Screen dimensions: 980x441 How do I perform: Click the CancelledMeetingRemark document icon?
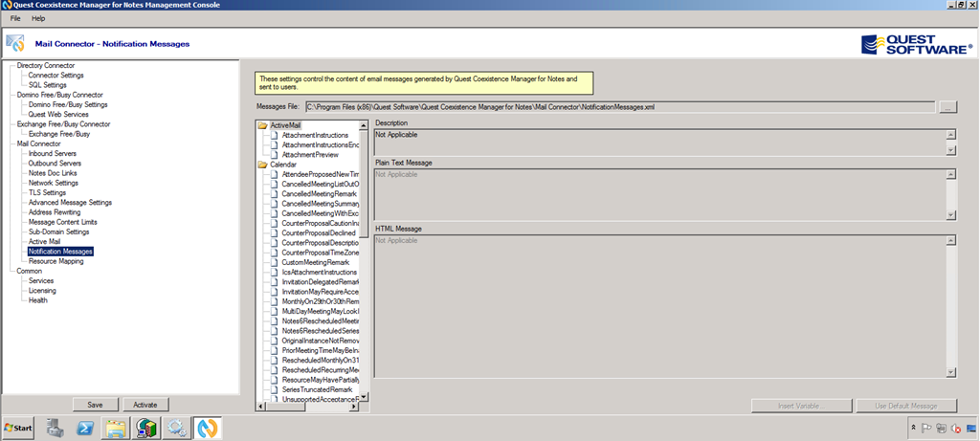(274, 193)
